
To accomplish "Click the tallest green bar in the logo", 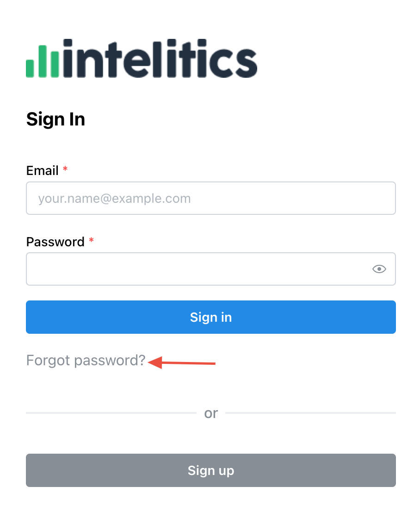I will click(43, 61).
